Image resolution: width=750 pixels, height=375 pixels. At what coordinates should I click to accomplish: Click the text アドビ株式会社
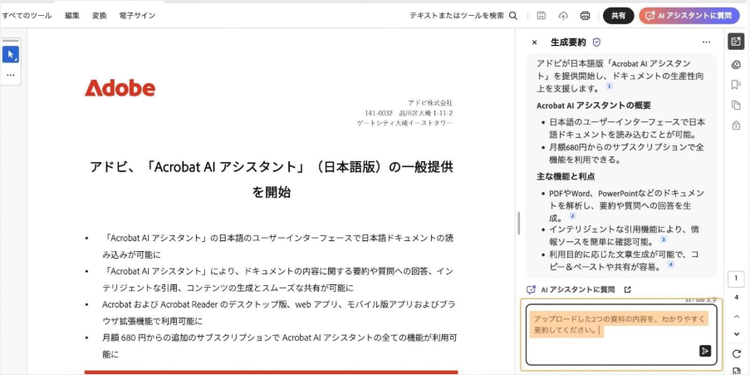(430, 103)
